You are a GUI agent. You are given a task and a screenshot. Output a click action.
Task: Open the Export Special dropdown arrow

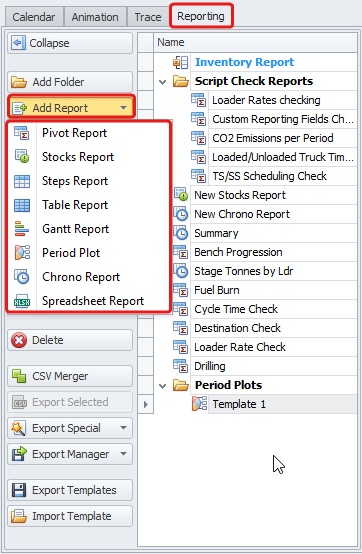pos(123,428)
